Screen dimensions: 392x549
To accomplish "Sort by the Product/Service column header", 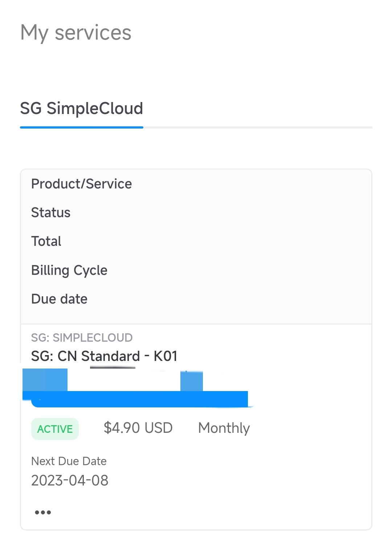I will click(82, 184).
